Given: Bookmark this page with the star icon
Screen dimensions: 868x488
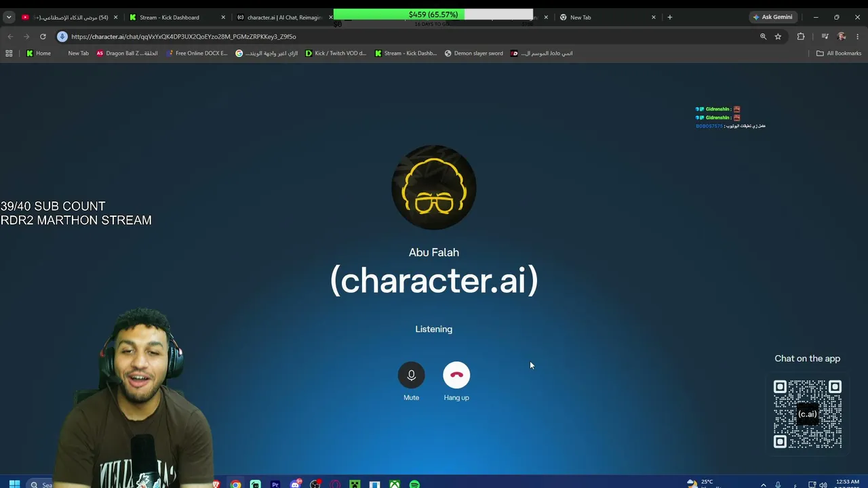Looking at the screenshot, I should point(778,37).
